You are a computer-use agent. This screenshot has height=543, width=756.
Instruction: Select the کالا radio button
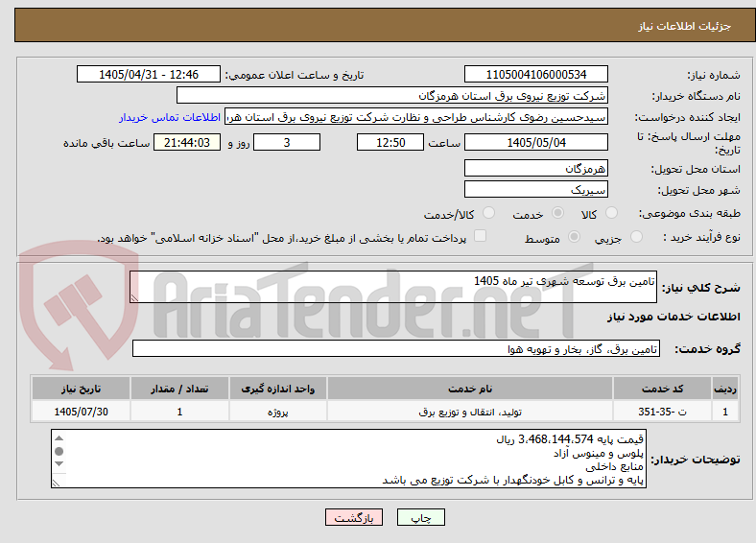(611, 213)
